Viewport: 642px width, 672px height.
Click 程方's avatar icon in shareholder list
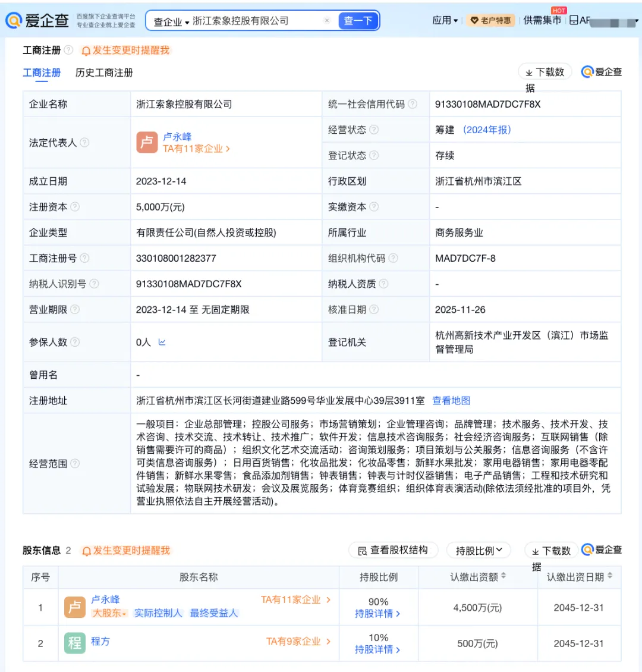tap(75, 643)
